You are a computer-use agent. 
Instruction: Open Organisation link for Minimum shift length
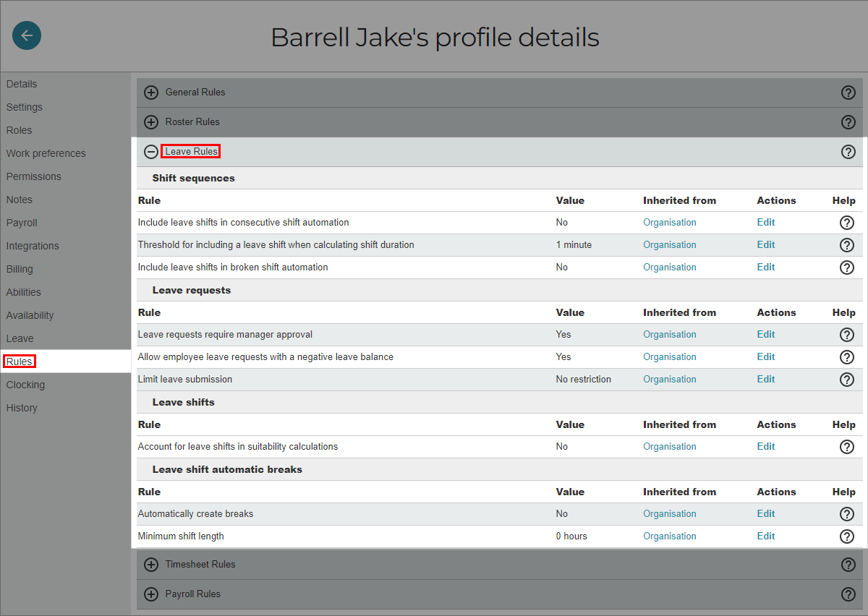(x=670, y=536)
